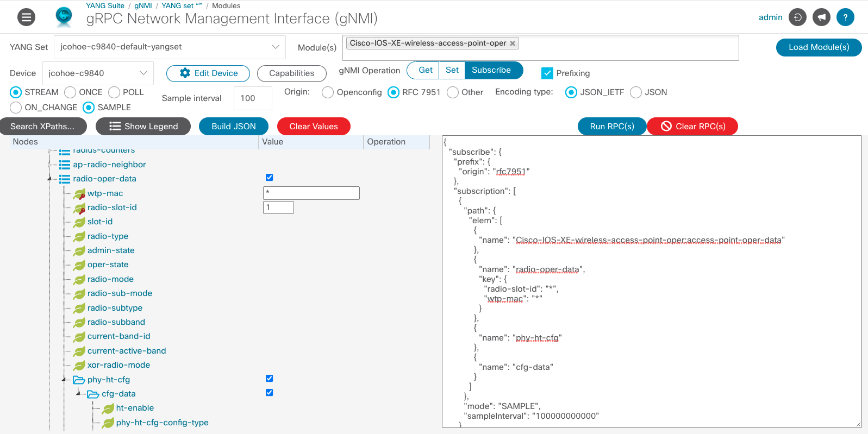This screenshot has width=868, height=434.
Task: Click the Clear RPC(s) button
Action: tap(692, 127)
